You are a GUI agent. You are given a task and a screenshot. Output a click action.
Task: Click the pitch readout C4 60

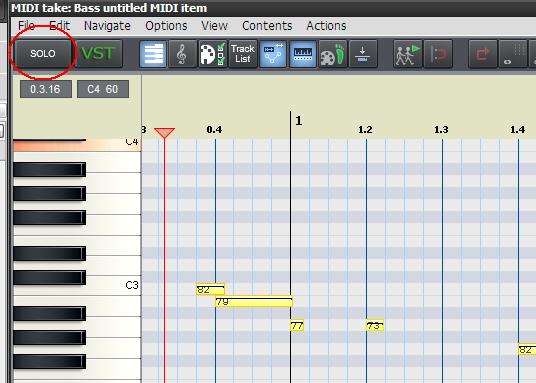pos(103,89)
